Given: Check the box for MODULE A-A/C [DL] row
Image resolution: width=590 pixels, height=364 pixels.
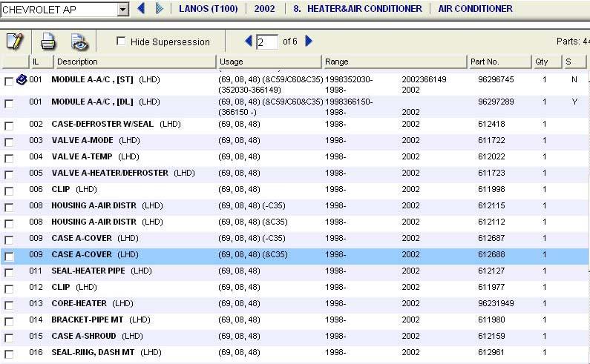Looking at the screenshot, I should [x=9, y=104].
